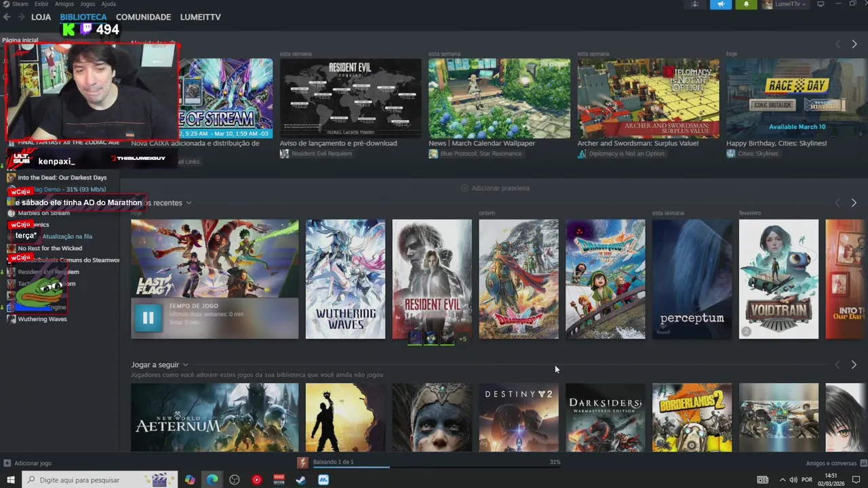Screen dimensions: 868x488
Task: Open the Ajuda menu
Action: tap(108, 4)
